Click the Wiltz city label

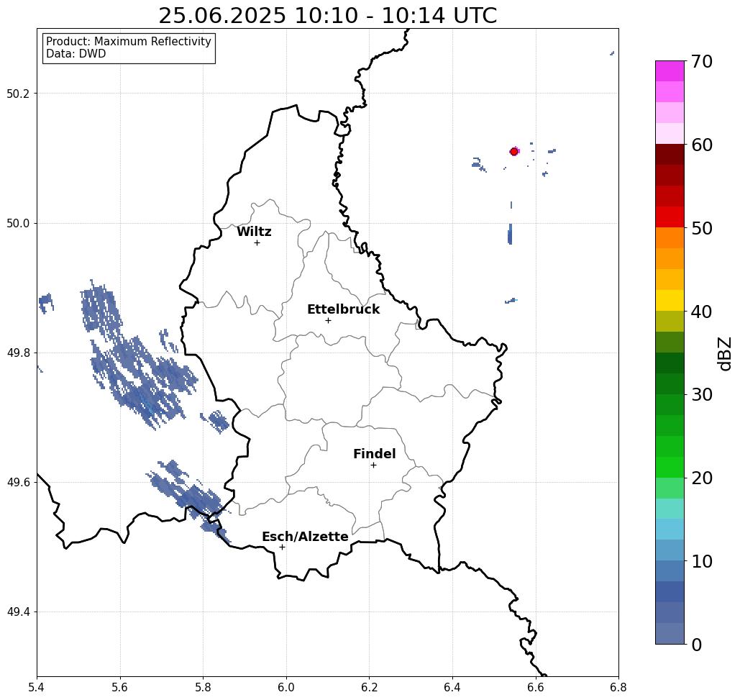click(x=254, y=232)
